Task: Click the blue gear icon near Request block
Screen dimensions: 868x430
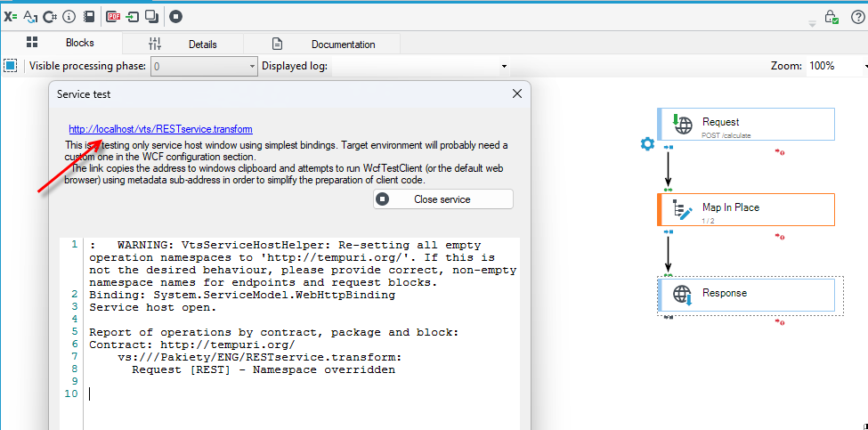Action: pos(647,144)
